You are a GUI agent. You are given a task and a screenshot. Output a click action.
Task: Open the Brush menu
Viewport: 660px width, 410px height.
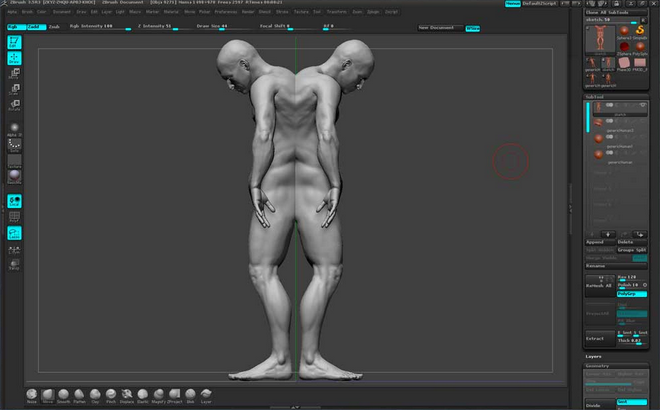27,11
